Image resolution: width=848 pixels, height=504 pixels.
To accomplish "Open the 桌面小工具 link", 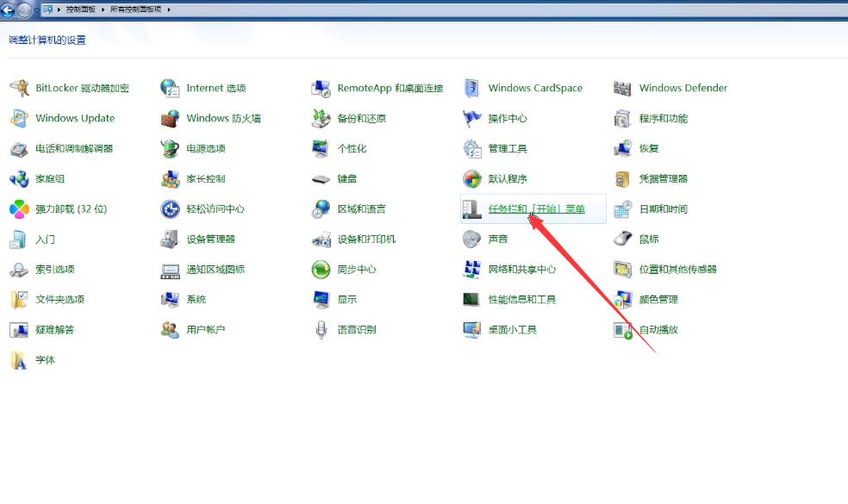I will (512, 330).
